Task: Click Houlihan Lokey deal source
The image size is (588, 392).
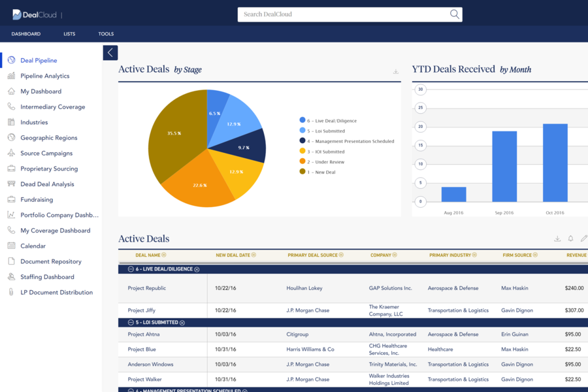Action: coord(304,288)
